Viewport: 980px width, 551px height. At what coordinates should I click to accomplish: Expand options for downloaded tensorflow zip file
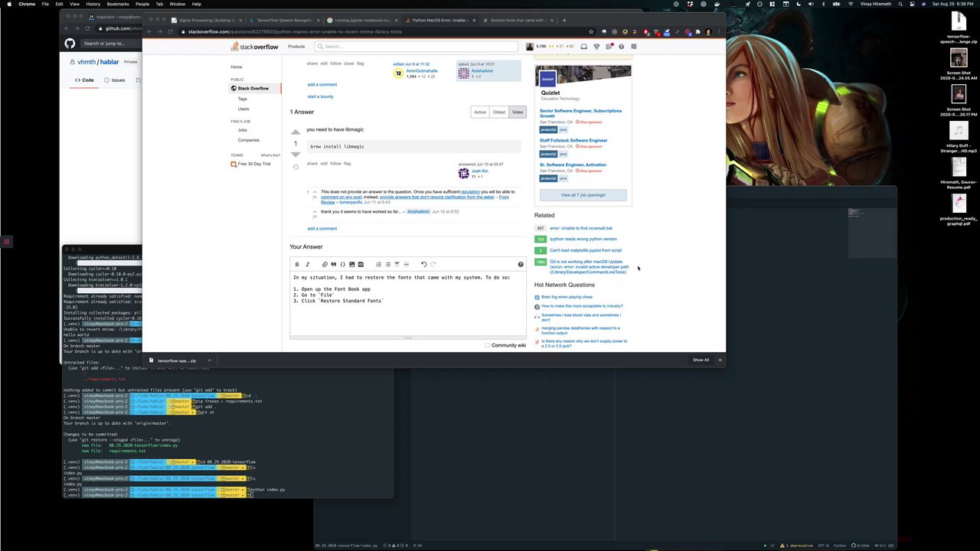[209, 360]
